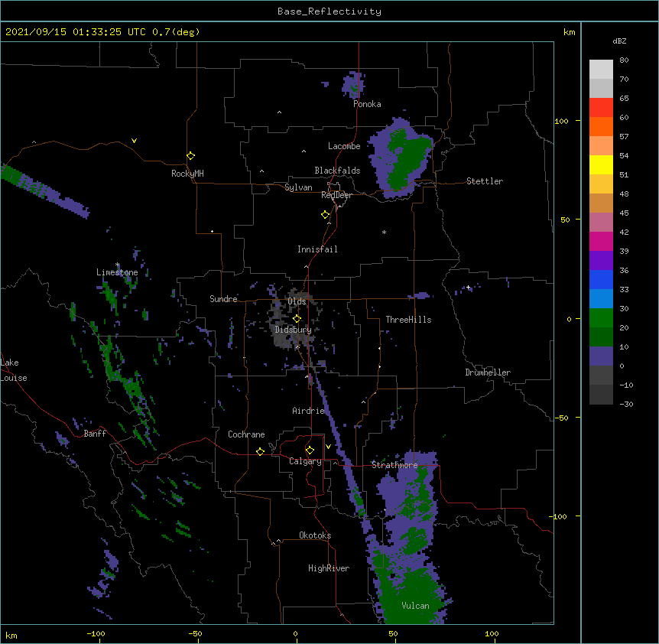Click the yellow diamond marker south of RedDeer
Image resolution: width=659 pixels, height=644 pixels.
coord(325,215)
